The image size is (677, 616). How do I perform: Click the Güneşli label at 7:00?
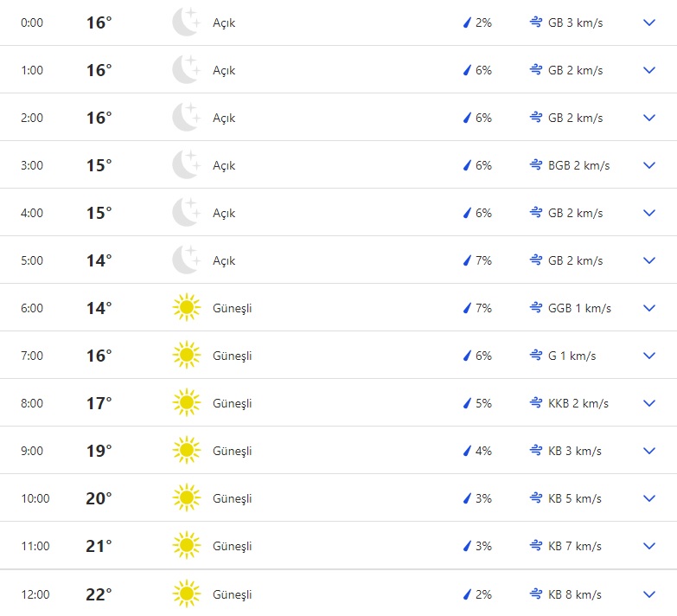click(232, 356)
